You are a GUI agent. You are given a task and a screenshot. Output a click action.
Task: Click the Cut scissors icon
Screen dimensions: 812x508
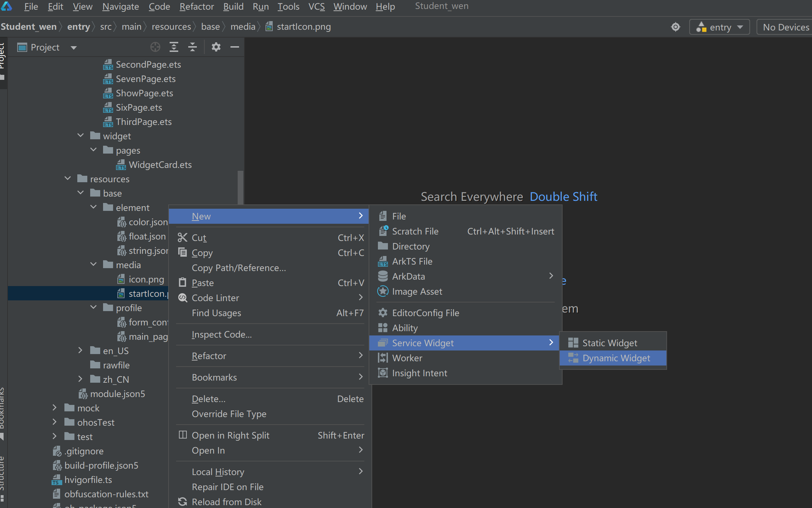tap(183, 237)
